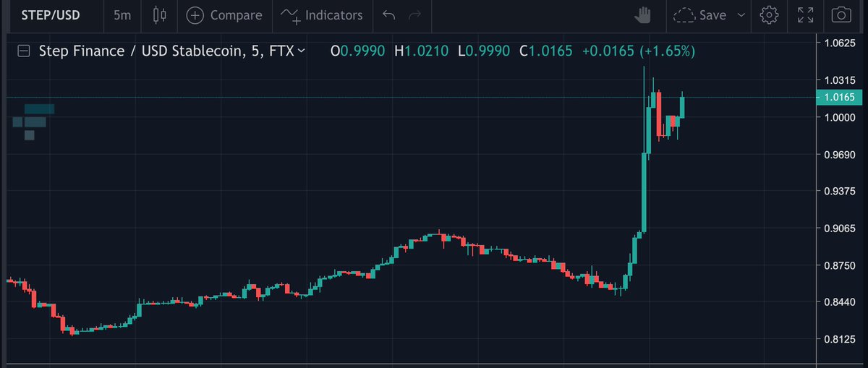Open the STEP/USD symbol search
Screen dimensions: 868x368
(50, 14)
